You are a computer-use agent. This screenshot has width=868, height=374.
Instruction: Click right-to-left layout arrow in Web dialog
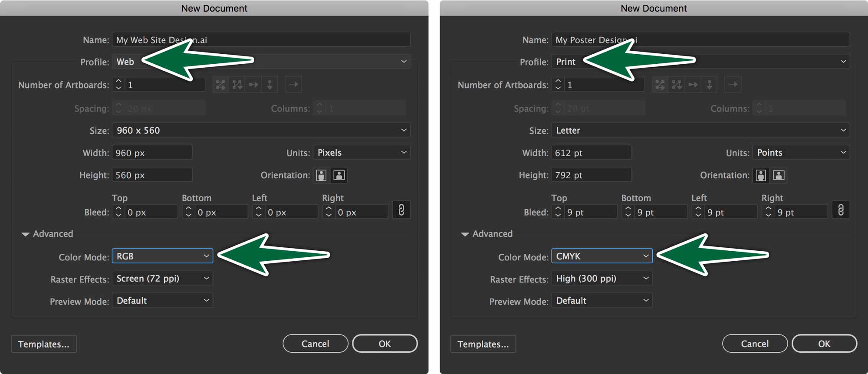[x=293, y=85]
